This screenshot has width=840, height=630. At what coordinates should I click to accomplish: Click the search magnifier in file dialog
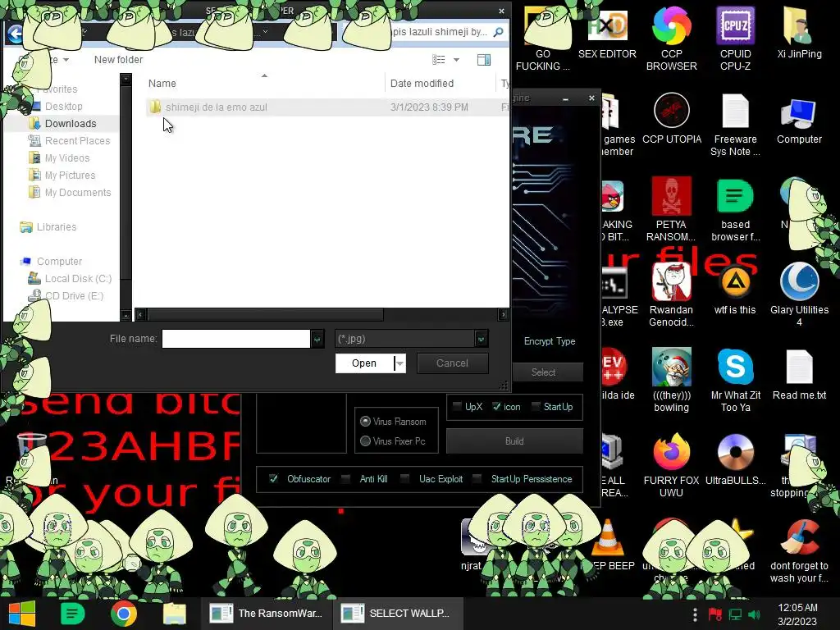point(498,32)
